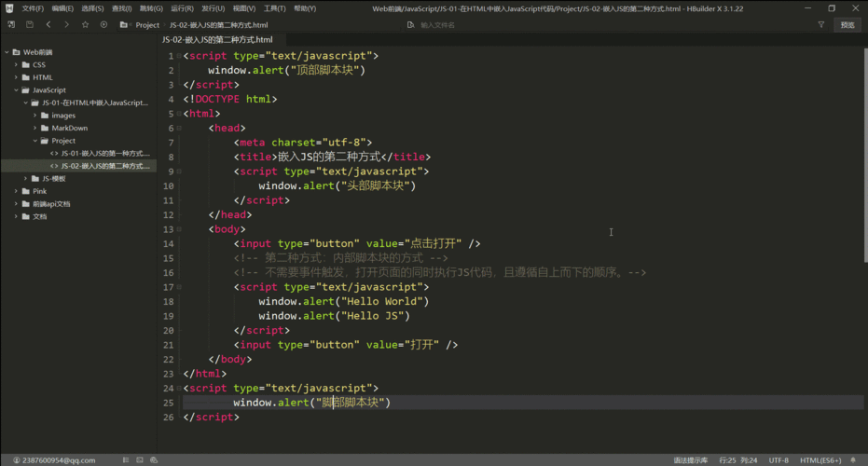This screenshot has height=466, width=868.
Task: Fold the script block at line 9
Action: tap(179, 171)
